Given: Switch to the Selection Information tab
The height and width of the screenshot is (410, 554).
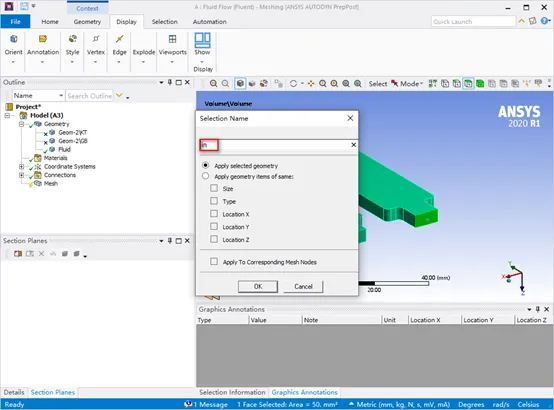Looking at the screenshot, I should [232, 392].
